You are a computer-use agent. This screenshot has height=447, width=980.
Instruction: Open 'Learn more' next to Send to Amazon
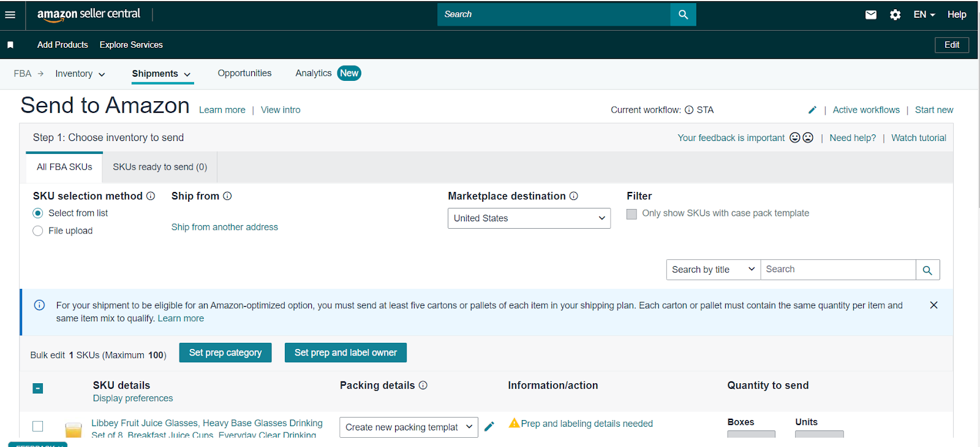[x=222, y=110]
